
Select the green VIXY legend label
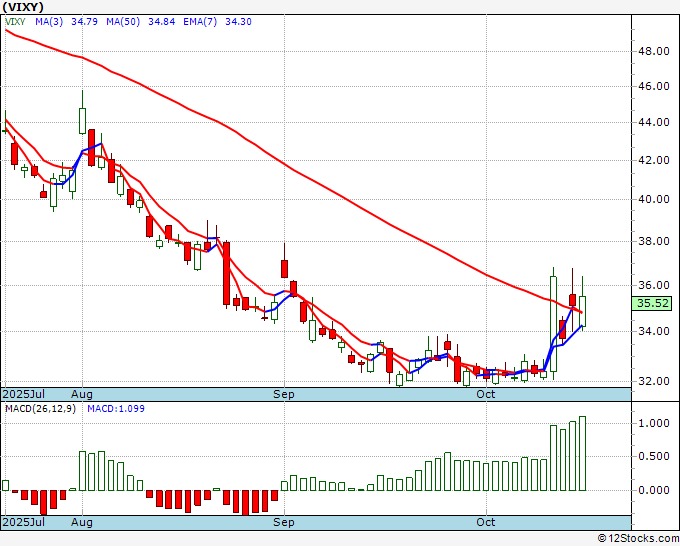[x=15, y=22]
